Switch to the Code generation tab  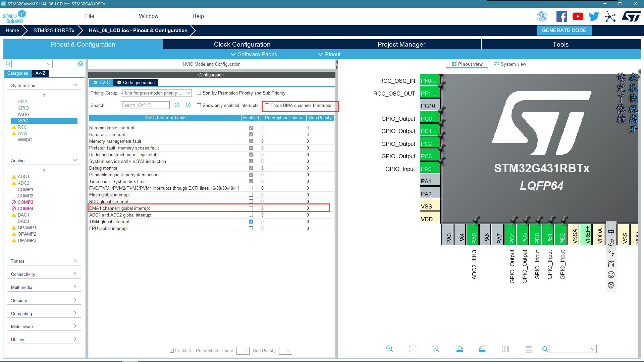[136, 82]
